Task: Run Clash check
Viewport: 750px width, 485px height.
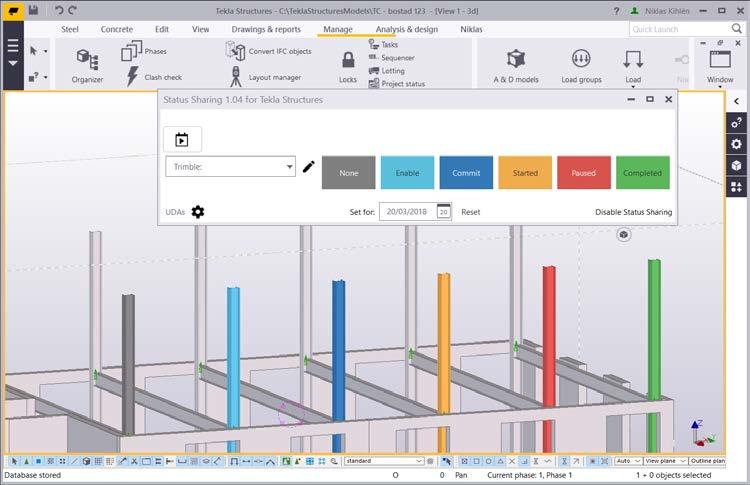Action: (x=154, y=77)
